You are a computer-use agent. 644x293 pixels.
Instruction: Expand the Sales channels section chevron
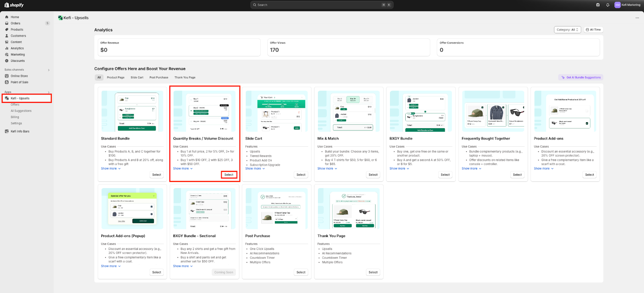click(x=49, y=70)
